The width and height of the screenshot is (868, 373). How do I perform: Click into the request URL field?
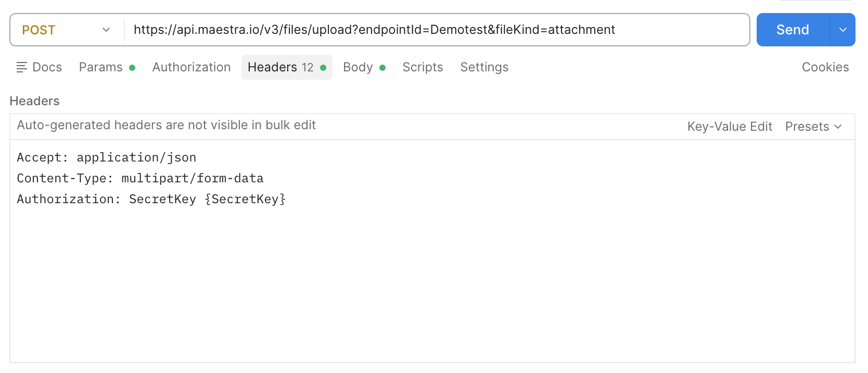point(437,30)
